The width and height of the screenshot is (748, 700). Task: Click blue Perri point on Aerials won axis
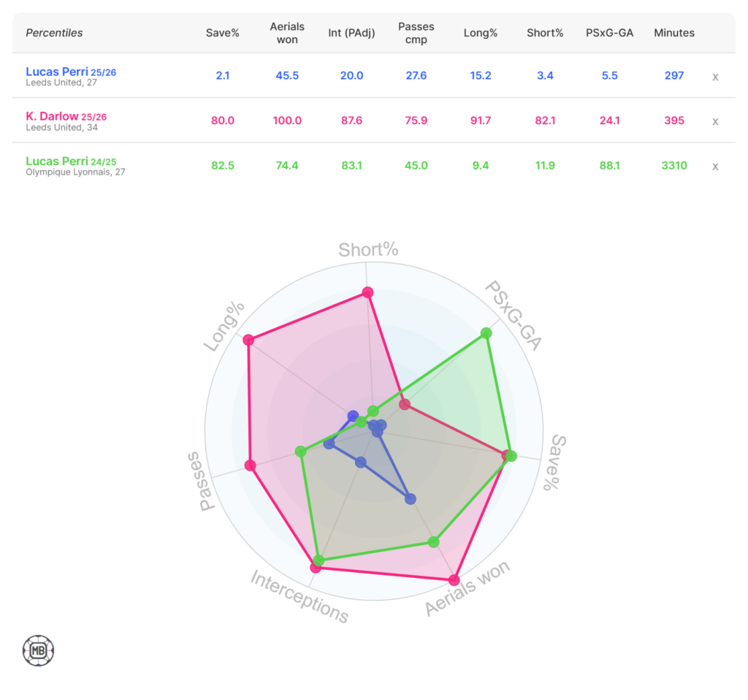[x=411, y=499]
